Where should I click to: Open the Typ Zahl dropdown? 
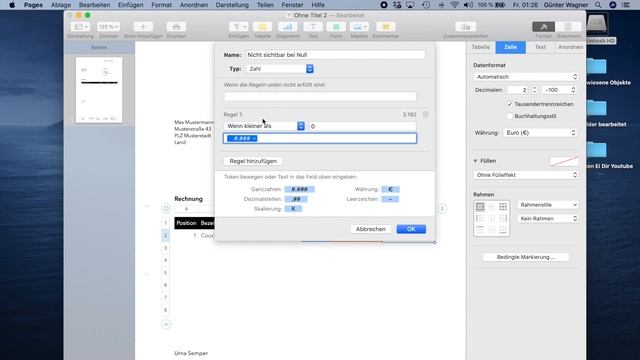point(280,69)
